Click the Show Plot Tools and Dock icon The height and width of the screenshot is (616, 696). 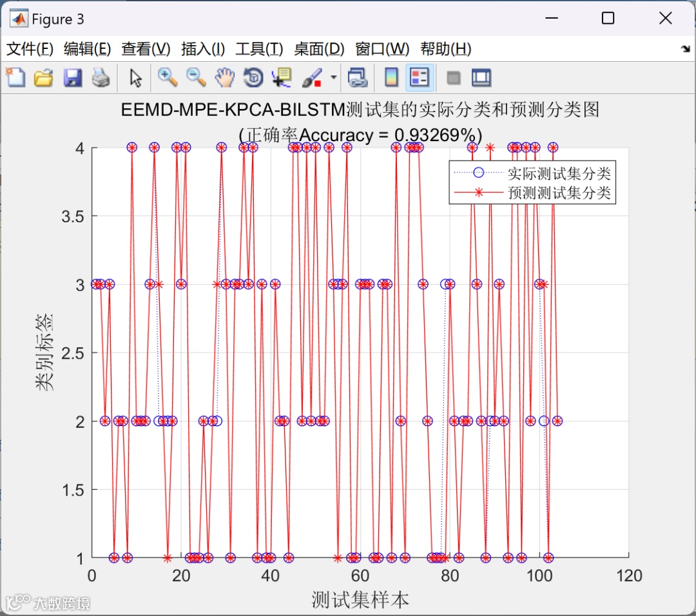tap(481, 78)
